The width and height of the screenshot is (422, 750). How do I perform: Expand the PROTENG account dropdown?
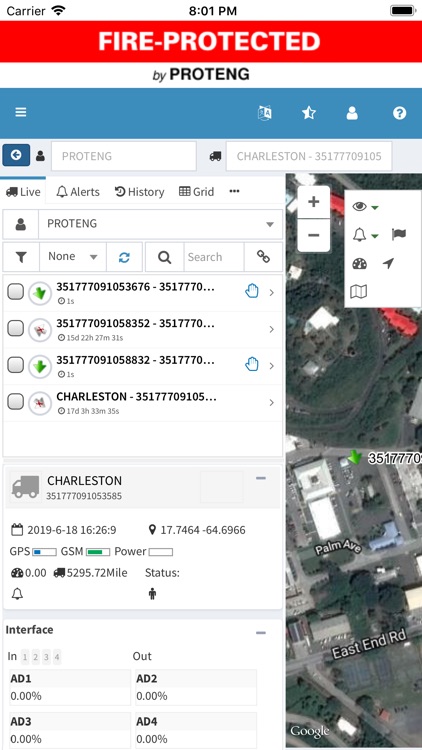click(161, 224)
